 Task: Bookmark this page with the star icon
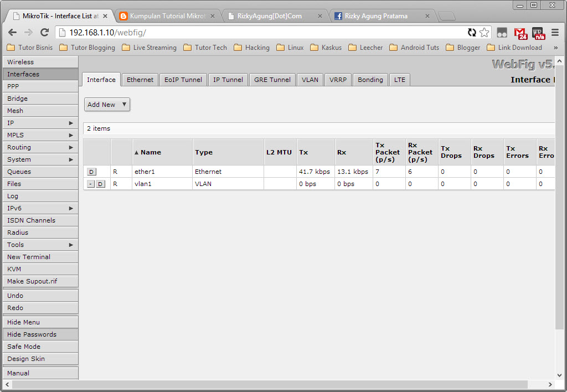coord(484,33)
